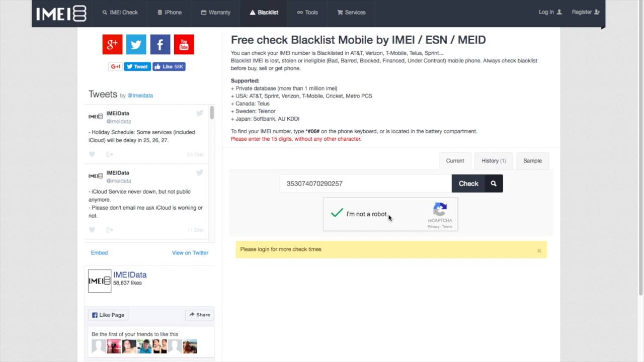
Task: Expand the Warranty navigation menu
Action: (216, 13)
